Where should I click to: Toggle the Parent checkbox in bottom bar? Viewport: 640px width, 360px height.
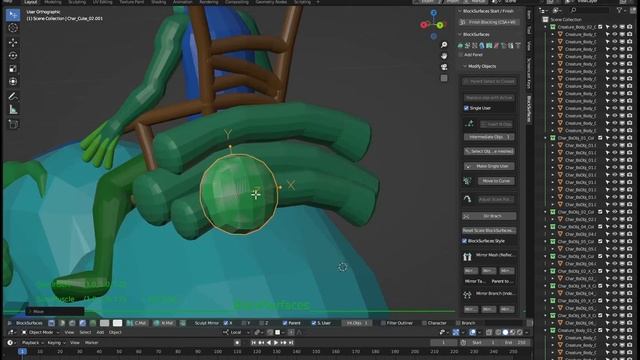click(x=285, y=323)
